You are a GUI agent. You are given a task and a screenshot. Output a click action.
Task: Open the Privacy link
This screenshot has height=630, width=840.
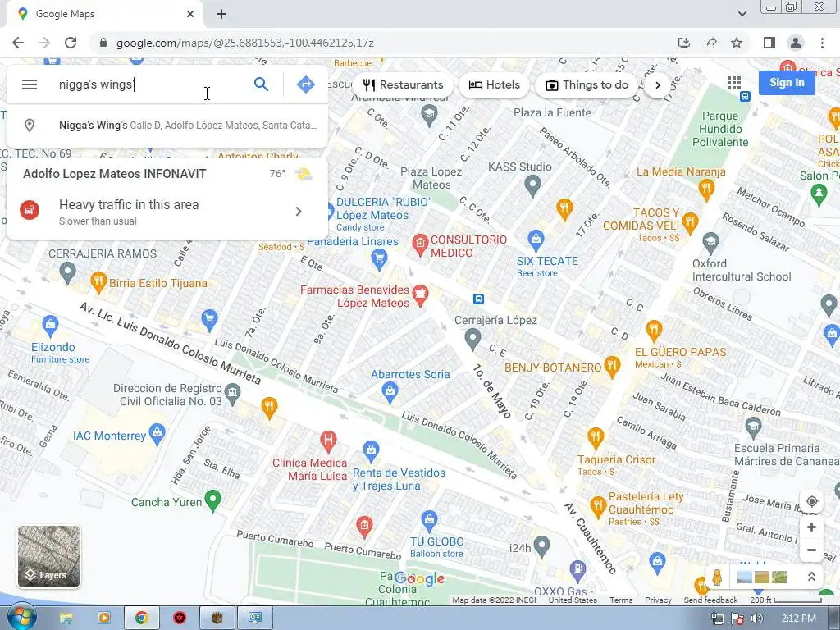658,600
